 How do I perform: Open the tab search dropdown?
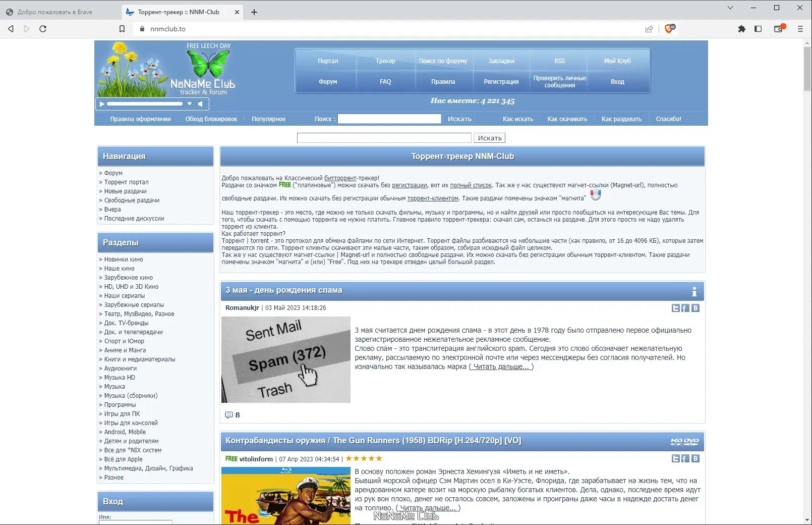tap(730, 8)
